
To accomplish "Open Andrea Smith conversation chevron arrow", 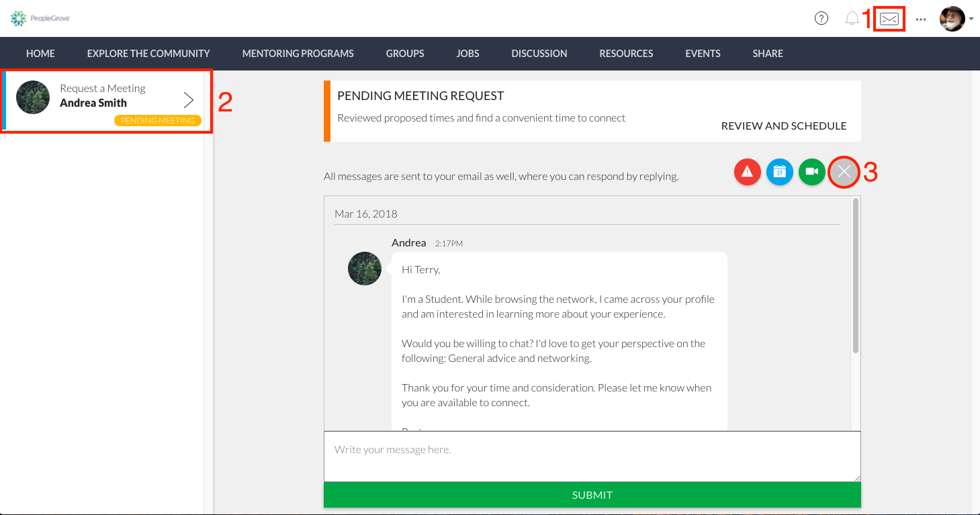I will tap(189, 100).
